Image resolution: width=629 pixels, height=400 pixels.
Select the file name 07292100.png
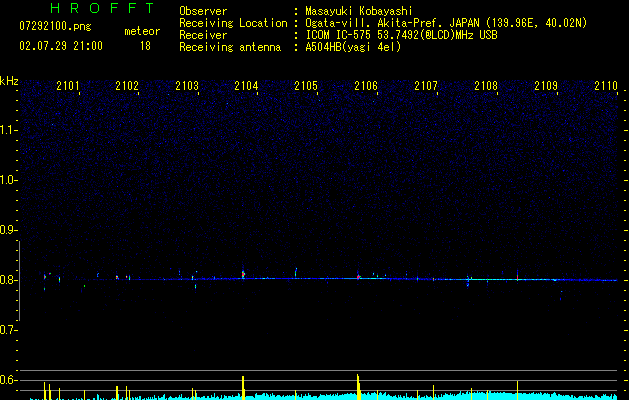tap(55, 27)
